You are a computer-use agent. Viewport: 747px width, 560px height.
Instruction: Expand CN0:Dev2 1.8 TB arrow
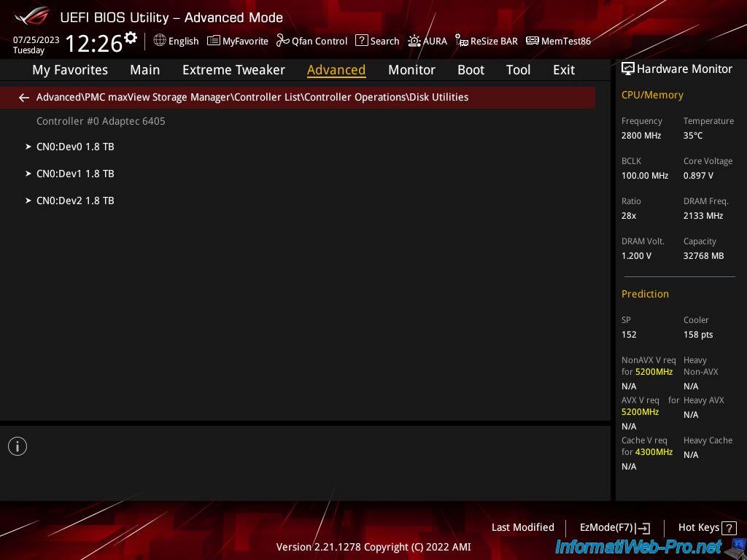[28, 201]
